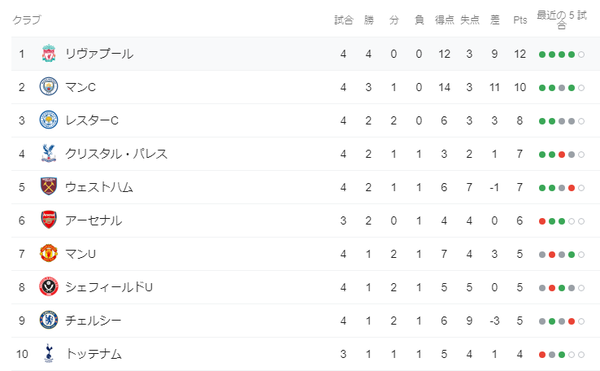Click クリスタル・パレス's red loss form dot
The width and height of the screenshot is (600, 371).
[562, 155]
